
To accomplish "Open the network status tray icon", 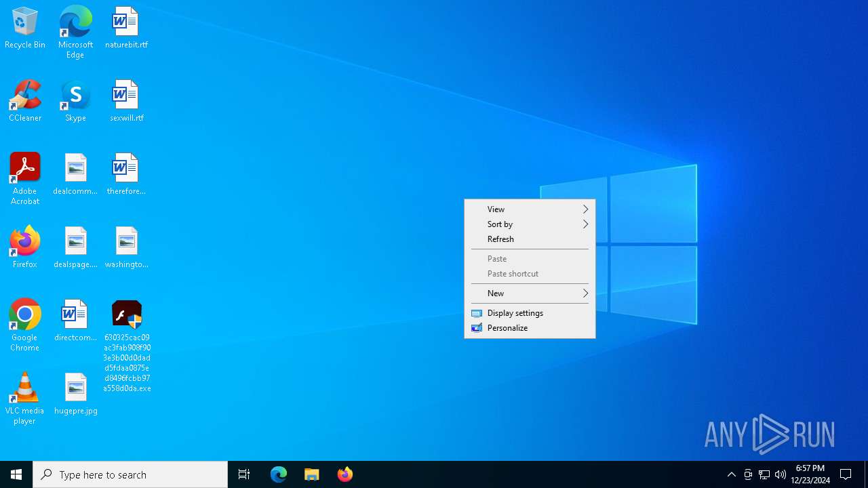I will pyautogui.click(x=764, y=474).
